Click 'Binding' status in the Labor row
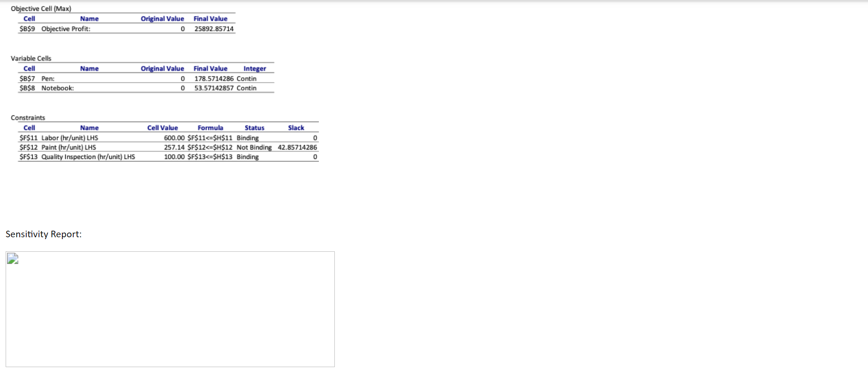Screen dimensions: 868x384 pos(248,138)
